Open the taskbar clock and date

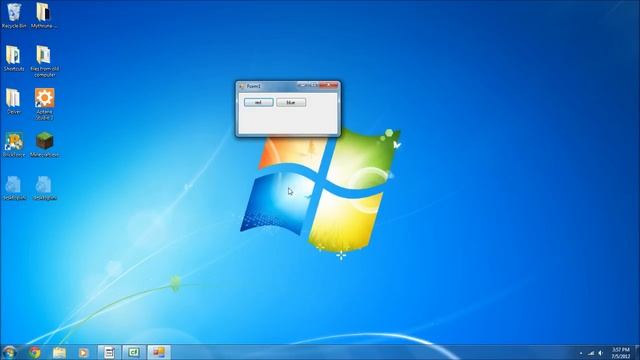pos(621,353)
